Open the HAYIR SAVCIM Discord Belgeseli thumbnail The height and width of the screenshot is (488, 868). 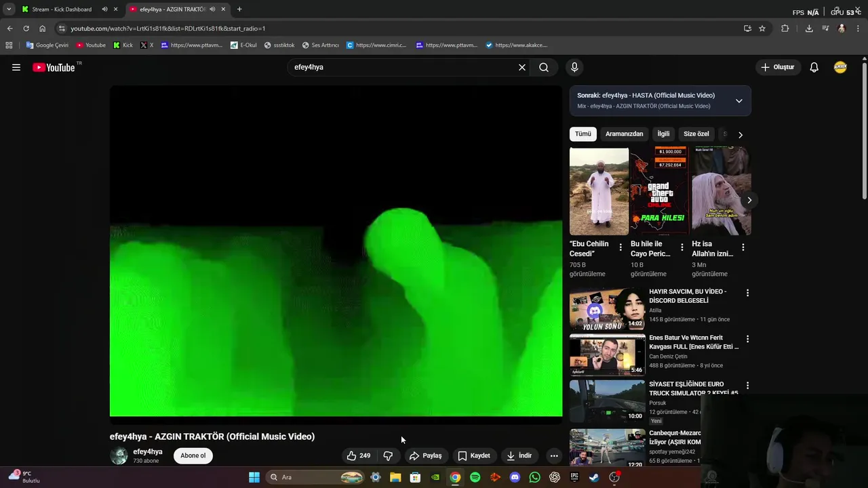(607, 309)
